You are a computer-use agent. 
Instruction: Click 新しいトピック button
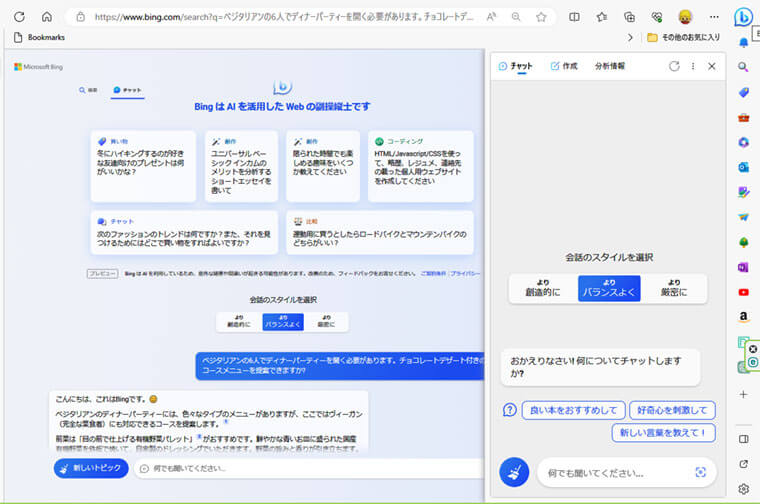point(91,468)
